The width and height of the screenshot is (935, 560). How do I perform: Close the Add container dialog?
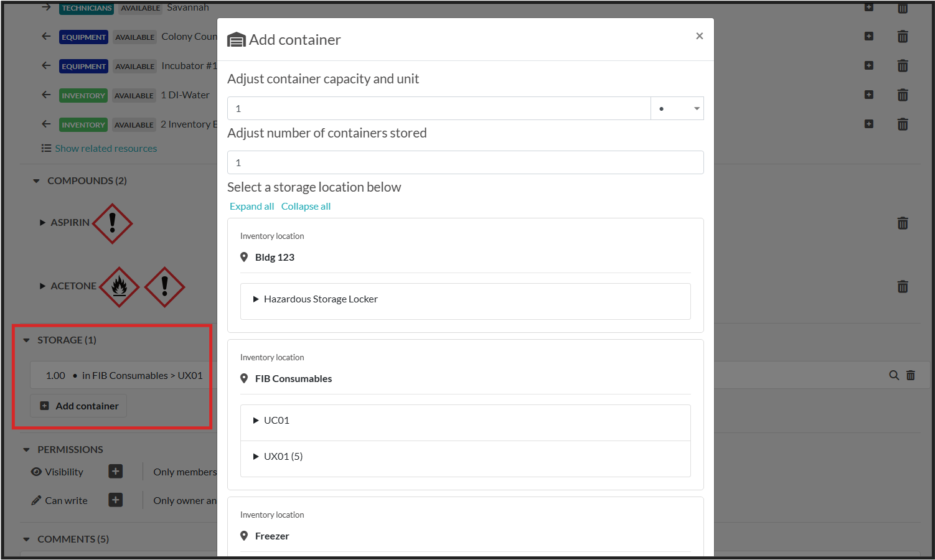coord(699,36)
